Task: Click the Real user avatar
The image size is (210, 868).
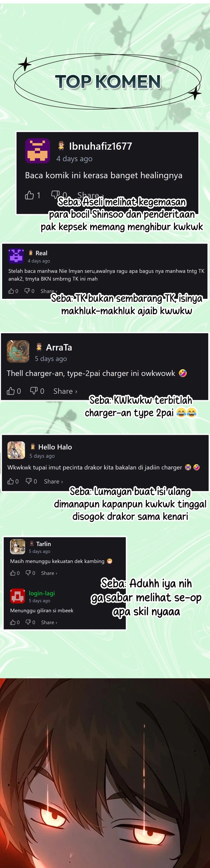Action: (16, 256)
